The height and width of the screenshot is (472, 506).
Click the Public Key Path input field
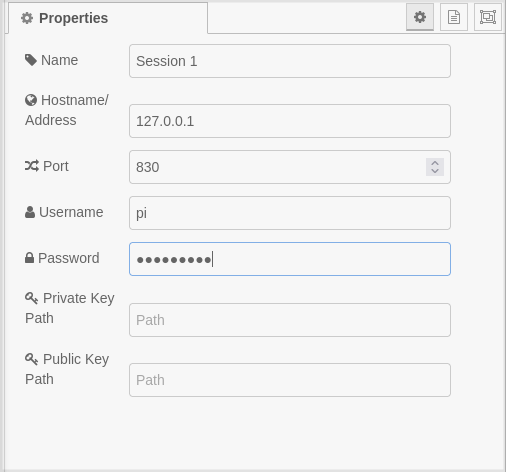(x=290, y=380)
